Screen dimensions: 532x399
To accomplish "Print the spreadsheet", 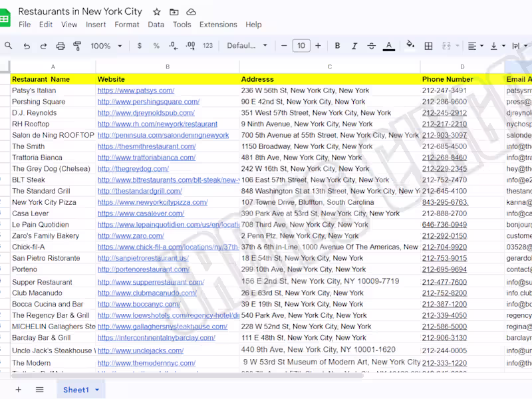I will coord(61,46).
